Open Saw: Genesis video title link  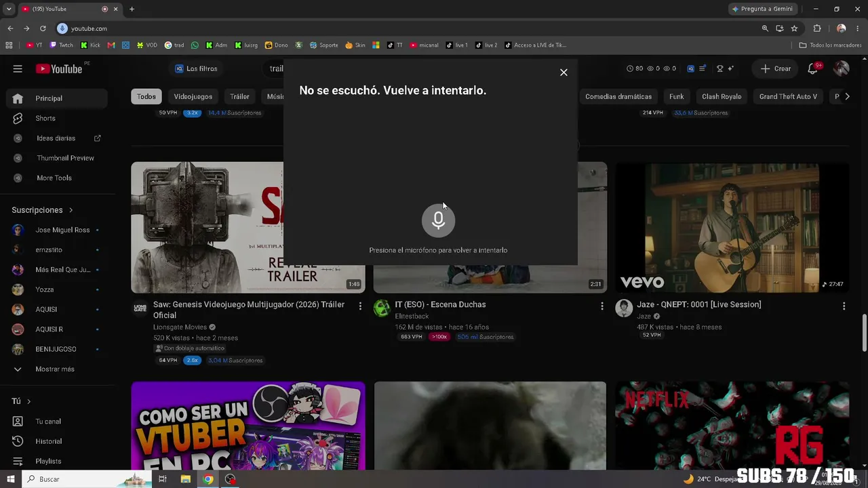coord(249,310)
